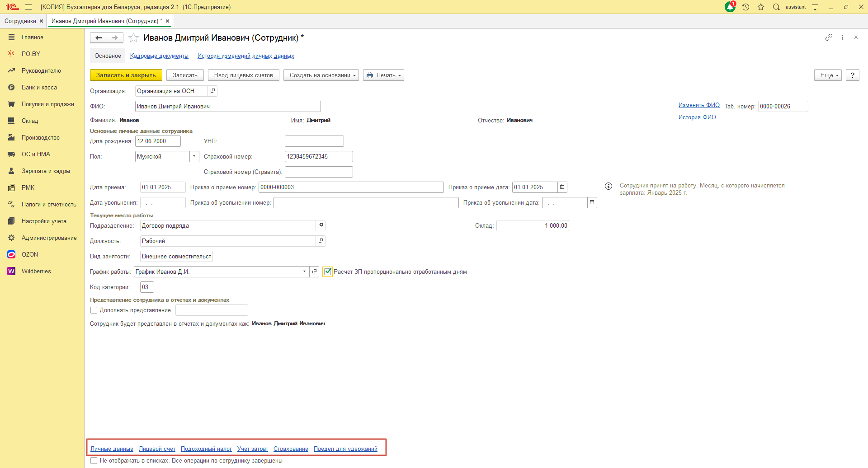Screen dimensions: 868x468
Task: Click the search magnifier icon
Action: point(776,7)
